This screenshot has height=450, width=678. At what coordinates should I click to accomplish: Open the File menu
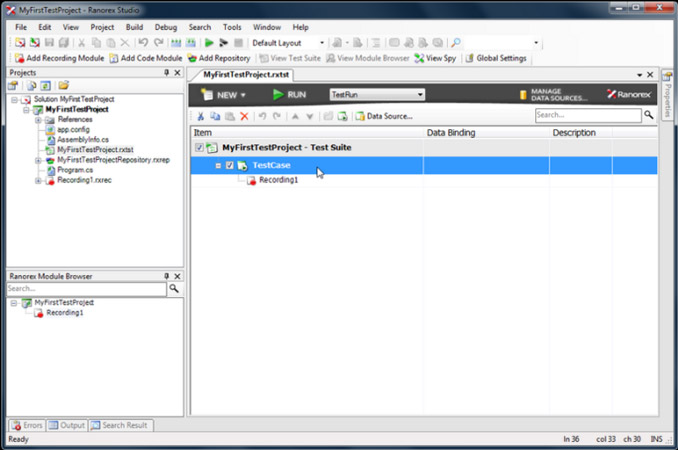tap(21, 27)
